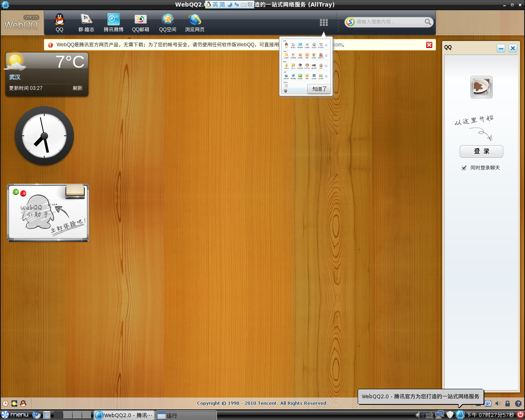The image size is (525, 420).
Task: Open WebQQ help question mark icon
Action: point(518,404)
